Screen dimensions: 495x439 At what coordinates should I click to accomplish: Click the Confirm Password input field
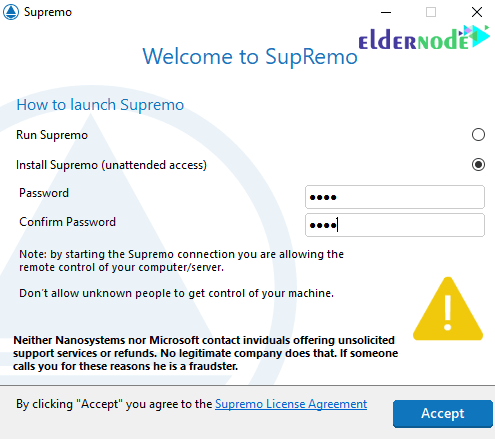coord(395,225)
